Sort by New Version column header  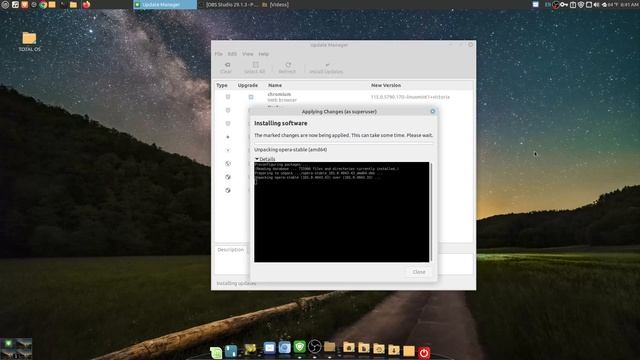point(386,85)
